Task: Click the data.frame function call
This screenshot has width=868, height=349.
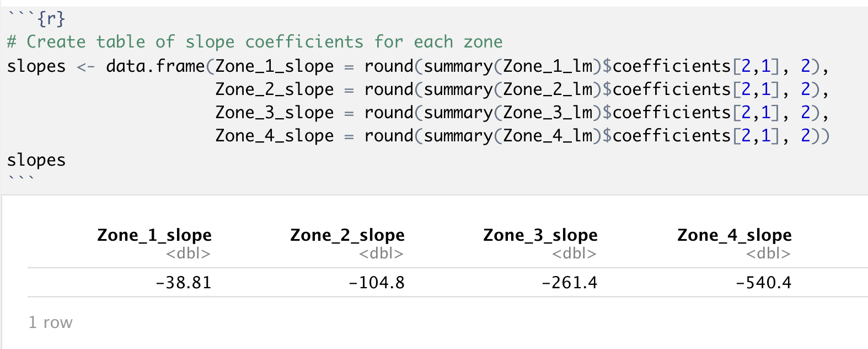Action: [x=155, y=66]
